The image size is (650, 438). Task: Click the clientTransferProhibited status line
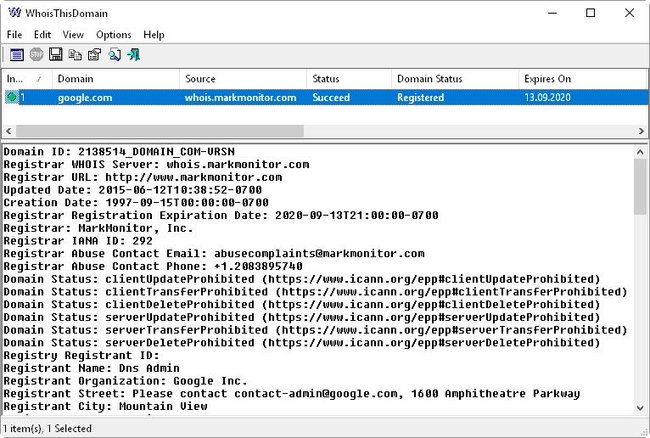315,292
